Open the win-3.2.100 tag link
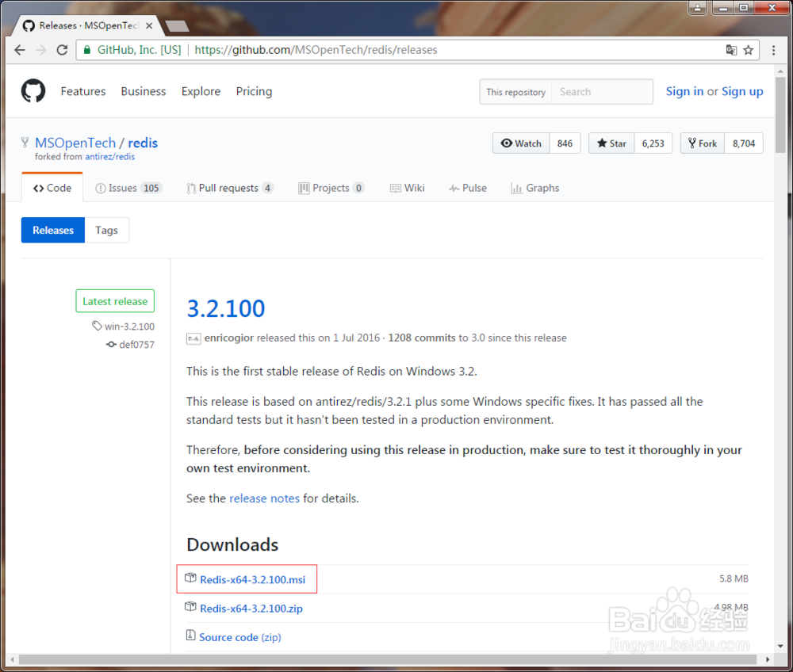This screenshot has height=672, width=793. [x=129, y=326]
